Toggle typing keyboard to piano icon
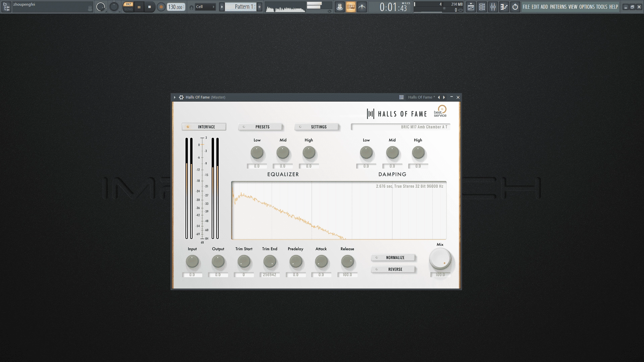644x362 pixels. point(351,7)
